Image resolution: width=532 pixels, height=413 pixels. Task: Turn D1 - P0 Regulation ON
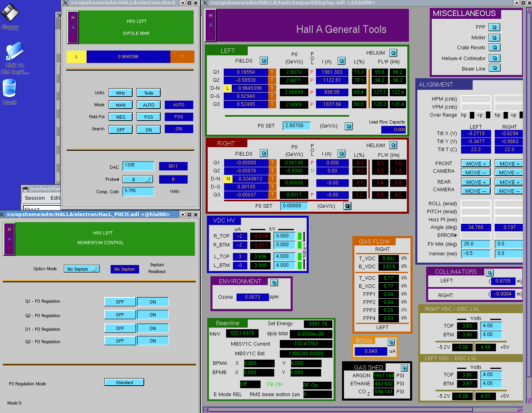click(x=153, y=328)
